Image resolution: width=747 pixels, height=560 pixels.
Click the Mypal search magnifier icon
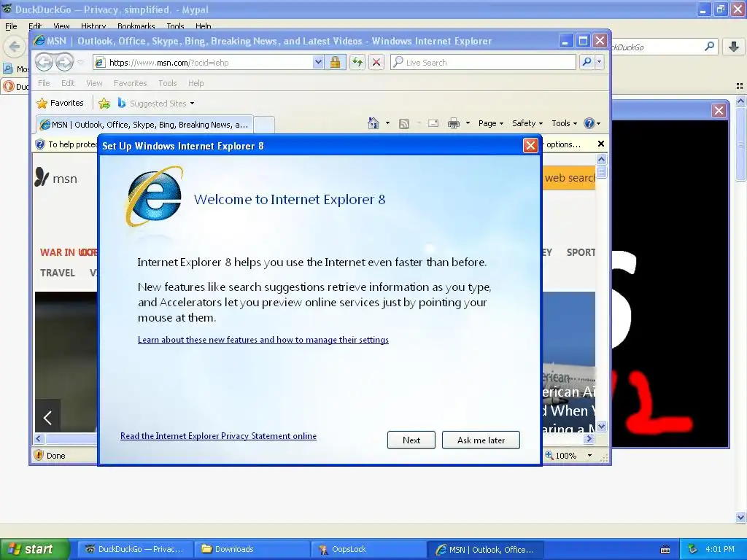[709, 47]
